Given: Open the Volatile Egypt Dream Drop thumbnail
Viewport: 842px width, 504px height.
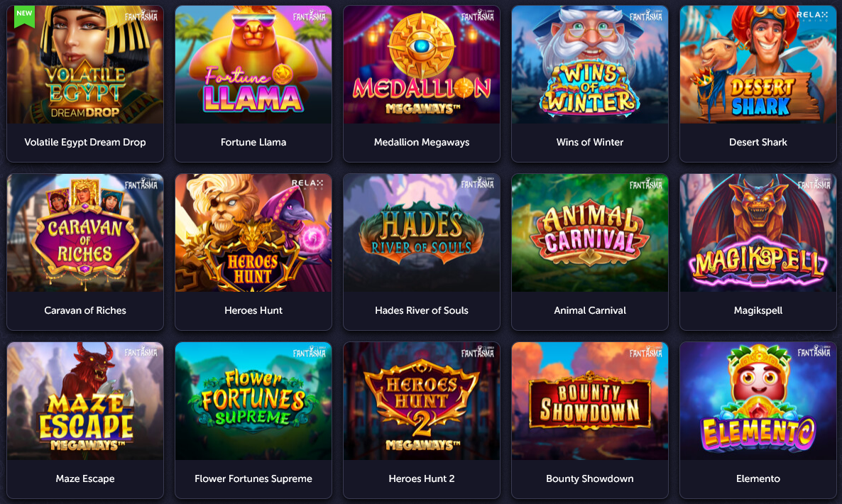Looking at the screenshot, I should pyautogui.click(x=85, y=65).
